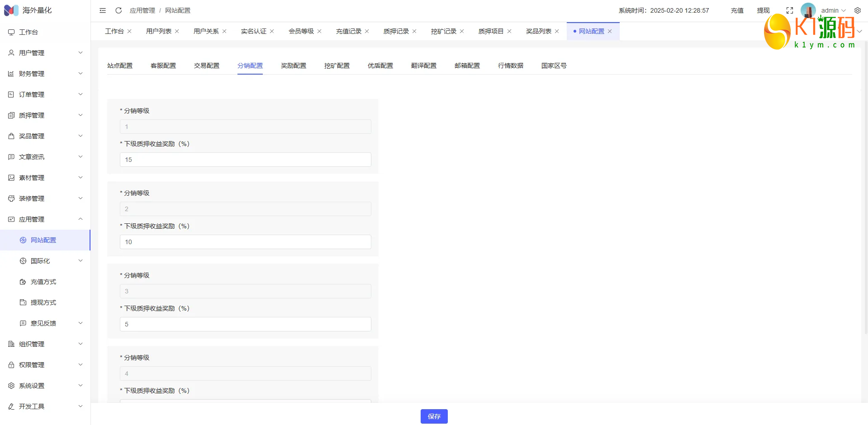This screenshot has height=425, width=868.
Task: Switch to the 站点配置 tab
Action: pos(120,66)
